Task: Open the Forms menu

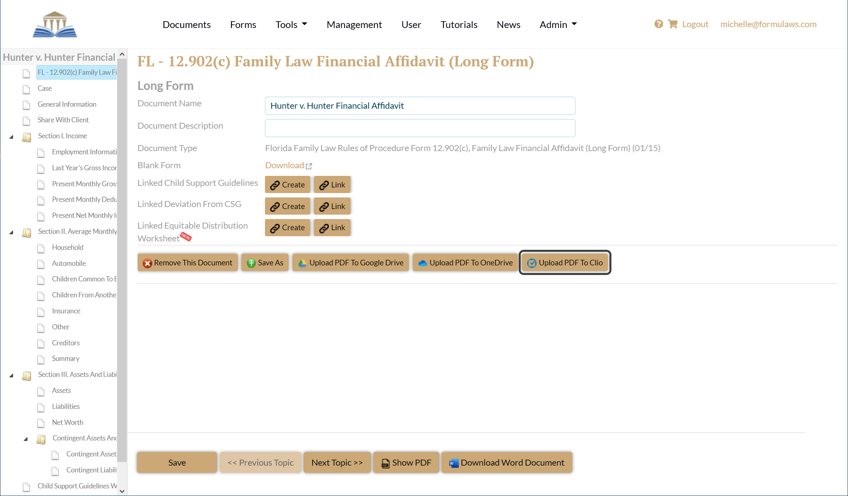Action: click(243, 24)
